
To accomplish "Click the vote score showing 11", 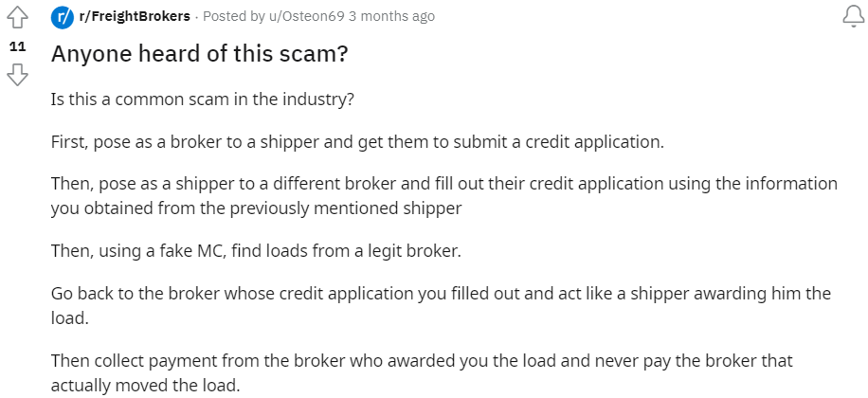I will click(18, 46).
